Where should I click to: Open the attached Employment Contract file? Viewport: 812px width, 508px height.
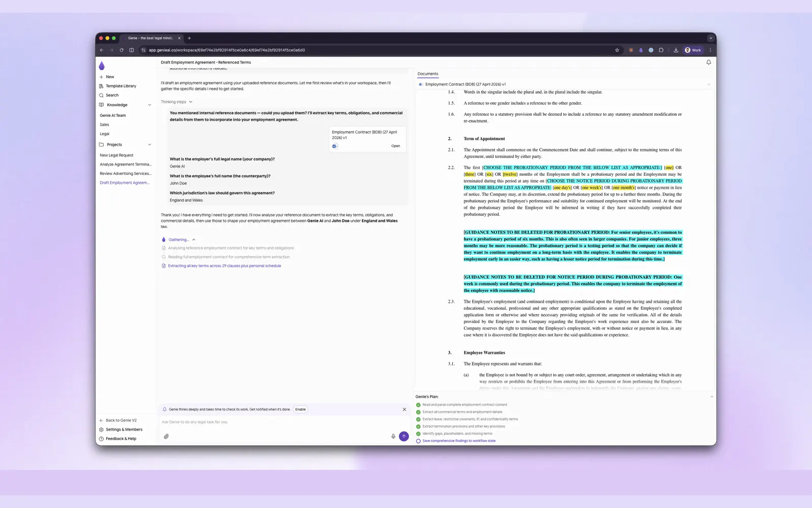click(x=395, y=146)
